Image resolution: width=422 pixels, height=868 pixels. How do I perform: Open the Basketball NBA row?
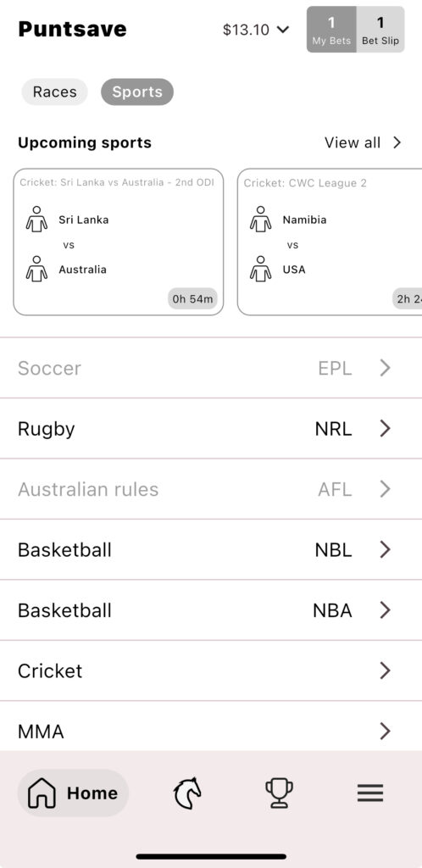click(x=211, y=610)
